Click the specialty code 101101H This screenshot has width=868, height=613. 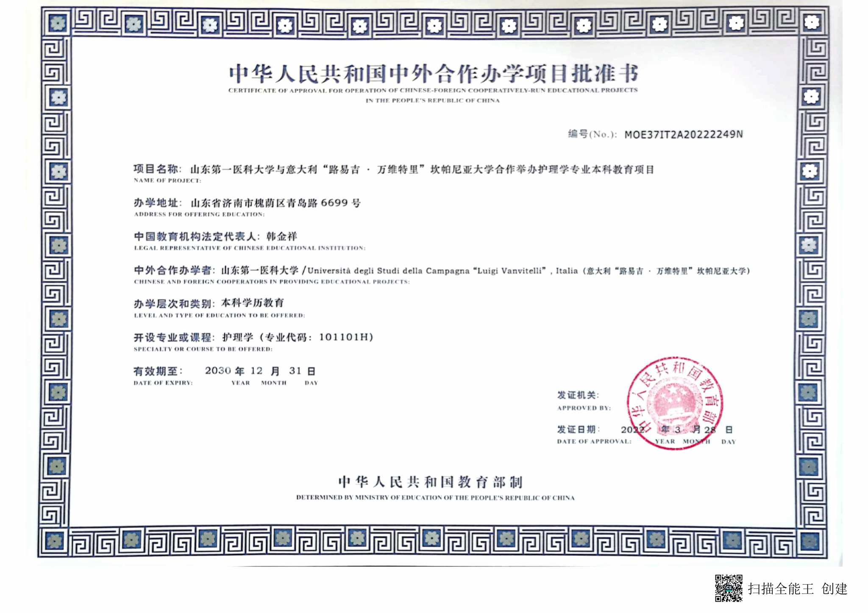pyautogui.click(x=344, y=337)
